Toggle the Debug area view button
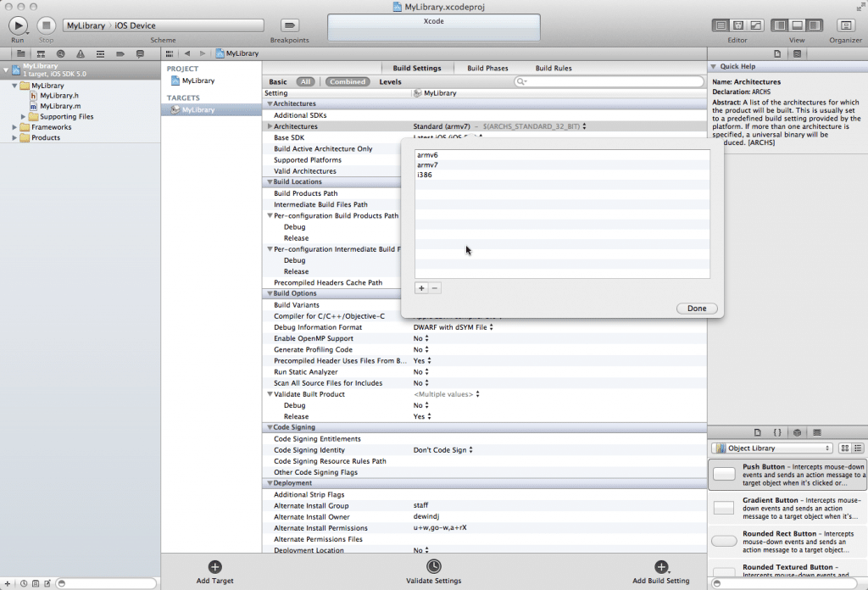Image resolution: width=868 pixels, height=590 pixels. pos(797,25)
